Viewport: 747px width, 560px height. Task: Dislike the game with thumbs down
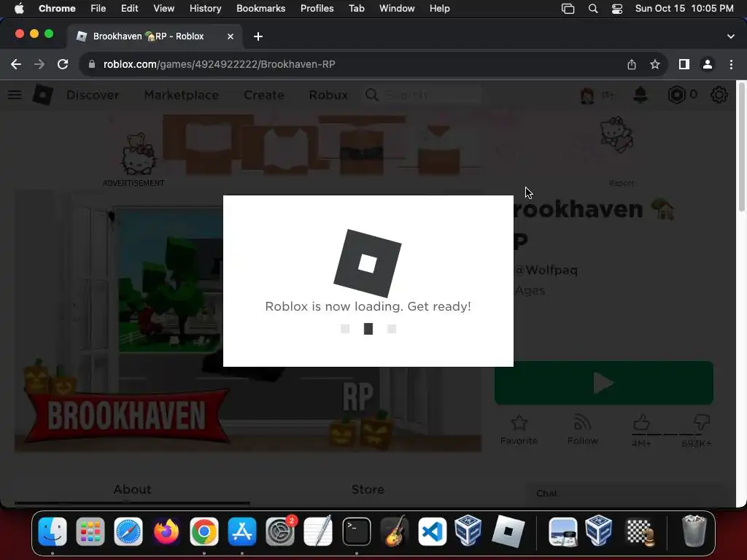[702, 422]
